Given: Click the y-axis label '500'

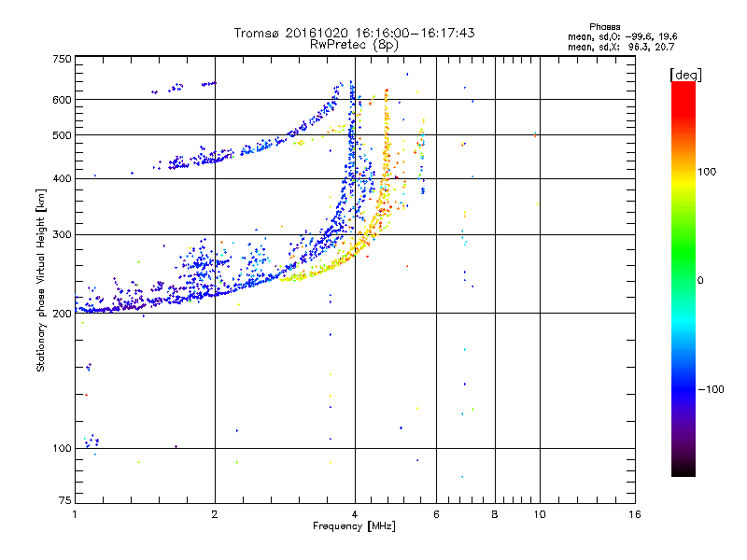Looking at the screenshot, I should pos(62,135).
